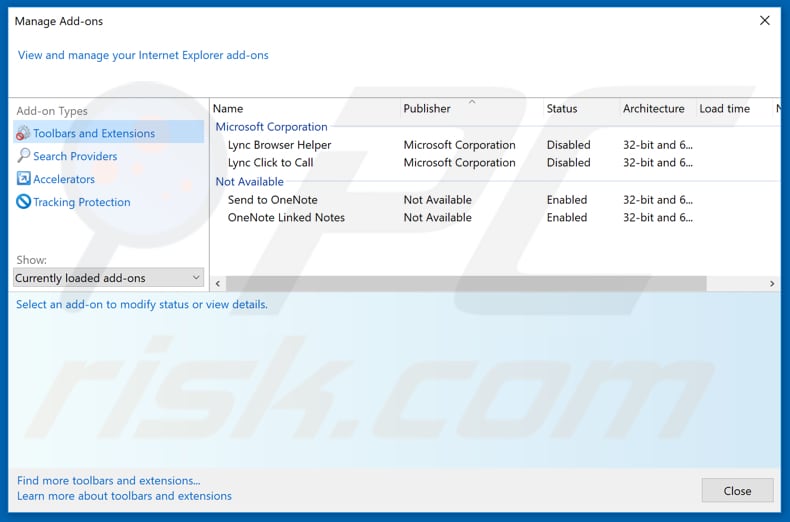Click Enabled status of Send to OneNote
790x522 pixels.
coord(567,200)
